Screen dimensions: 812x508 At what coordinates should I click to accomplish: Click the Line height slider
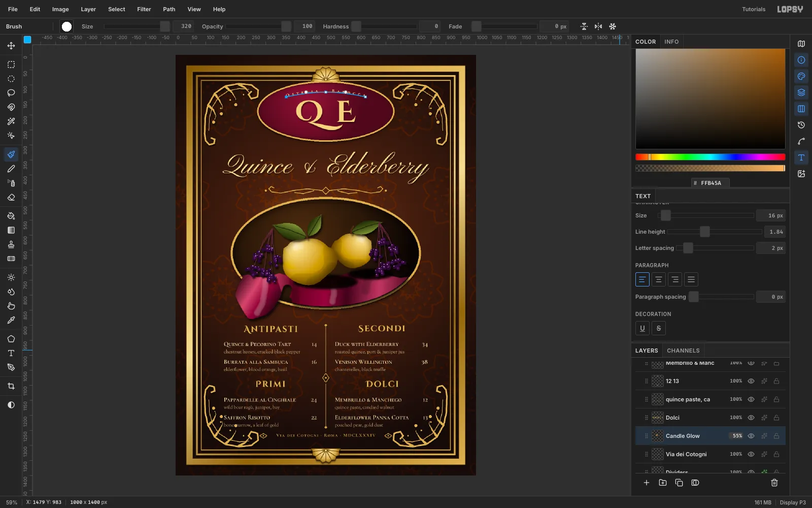715,232
